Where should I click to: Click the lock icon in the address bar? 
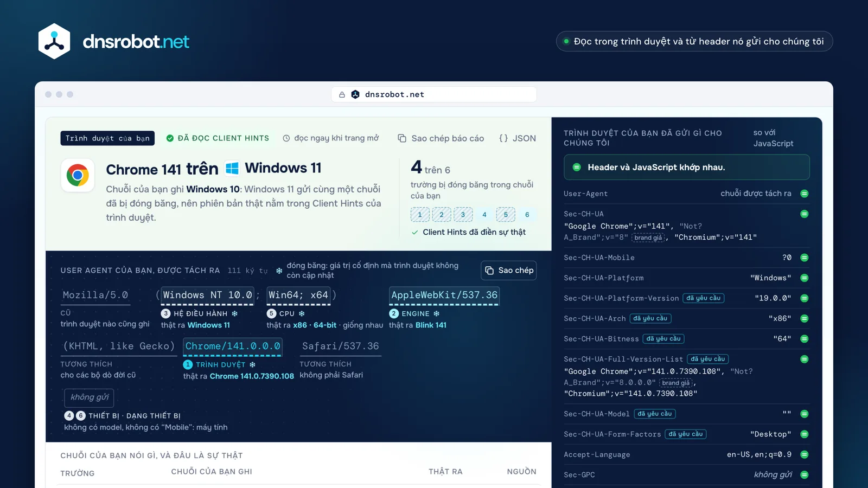tap(342, 94)
